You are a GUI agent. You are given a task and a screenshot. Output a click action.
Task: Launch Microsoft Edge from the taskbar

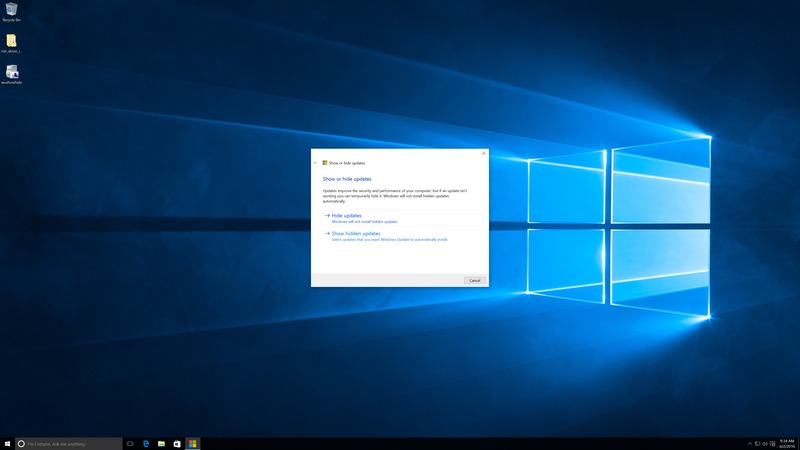click(146, 443)
